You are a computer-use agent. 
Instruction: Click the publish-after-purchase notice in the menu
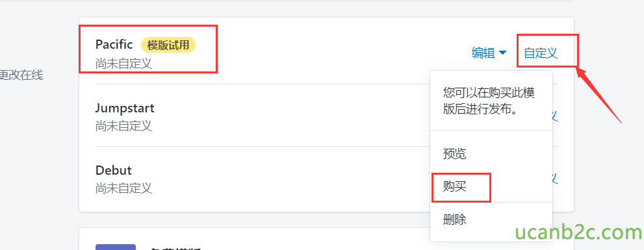(x=489, y=101)
